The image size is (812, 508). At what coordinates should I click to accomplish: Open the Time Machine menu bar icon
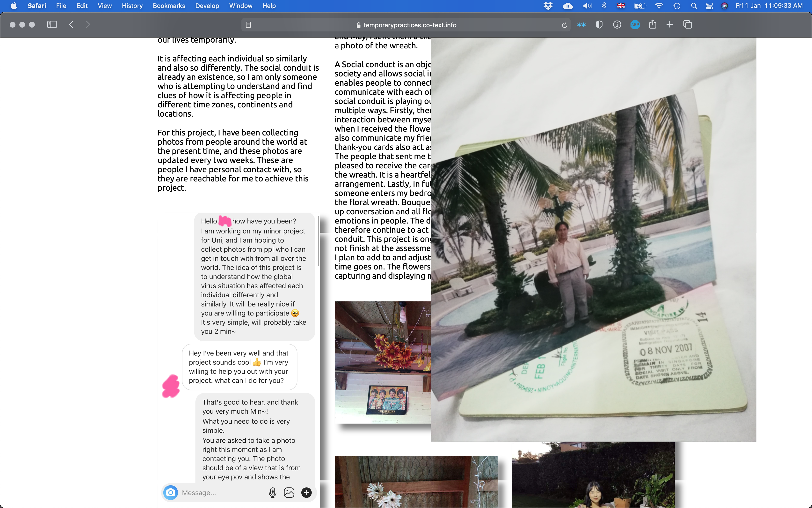click(x=677, y=6)
